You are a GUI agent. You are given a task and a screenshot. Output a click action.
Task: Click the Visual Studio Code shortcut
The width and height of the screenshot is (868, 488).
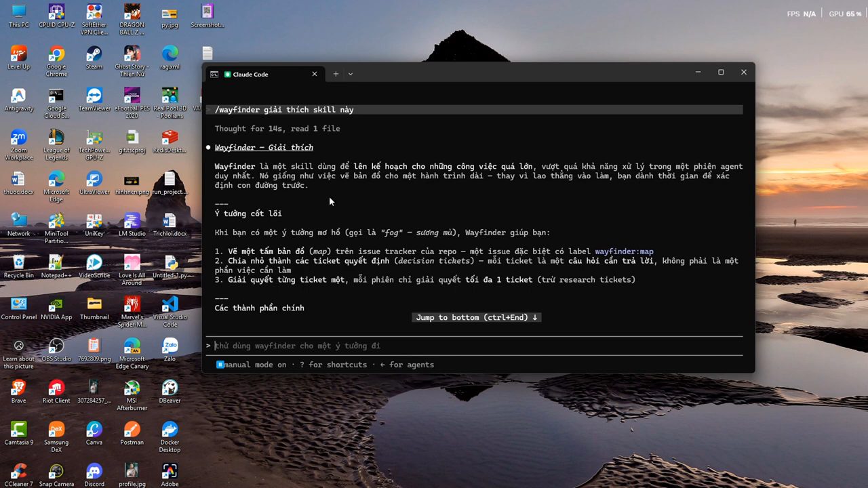(x=170, y=312)
